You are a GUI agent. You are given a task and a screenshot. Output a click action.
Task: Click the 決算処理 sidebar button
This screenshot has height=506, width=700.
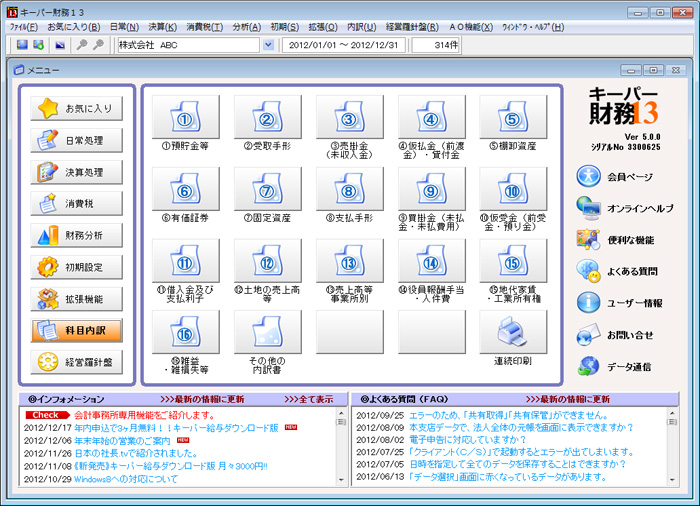tap(76, 172)
